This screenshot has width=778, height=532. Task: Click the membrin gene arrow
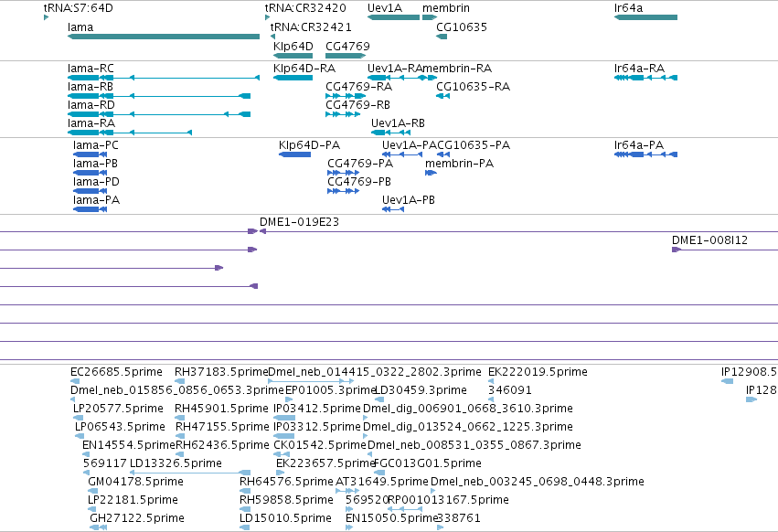(x=430, y=17)
